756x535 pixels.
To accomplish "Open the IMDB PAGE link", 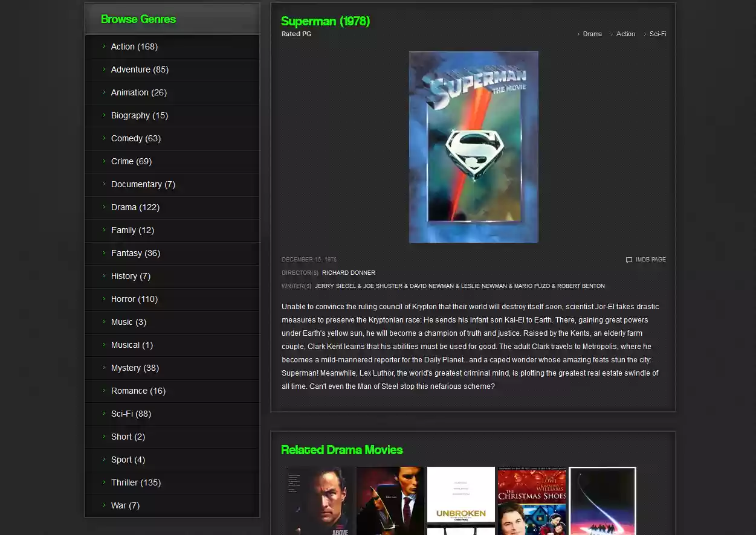I will coord(651,260).
